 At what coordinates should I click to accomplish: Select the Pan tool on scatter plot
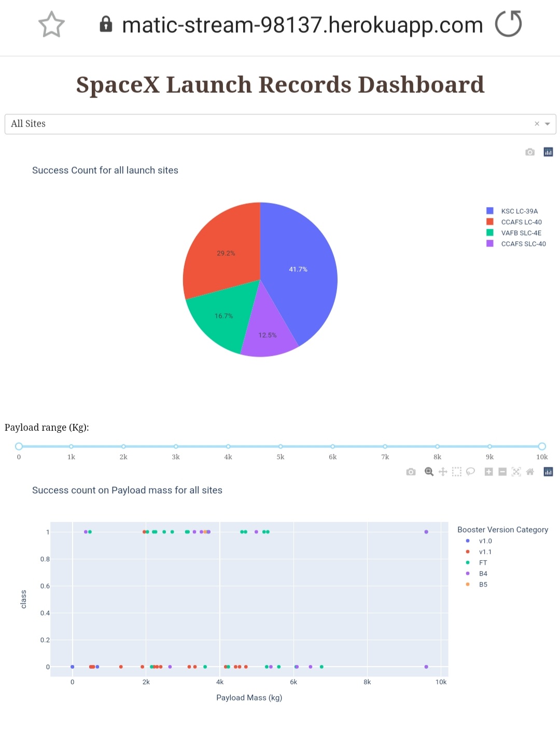pyautogui.click(x=443, y=472)
